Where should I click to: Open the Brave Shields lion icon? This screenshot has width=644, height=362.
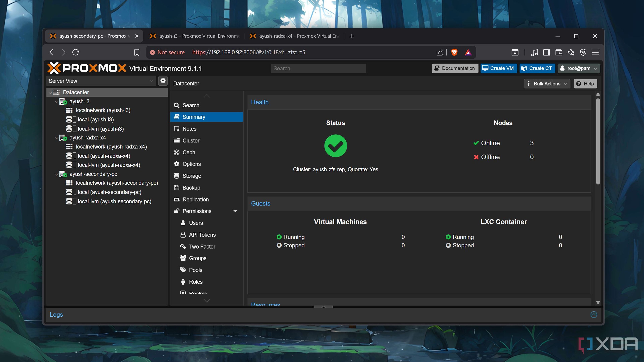coord(454,52)
